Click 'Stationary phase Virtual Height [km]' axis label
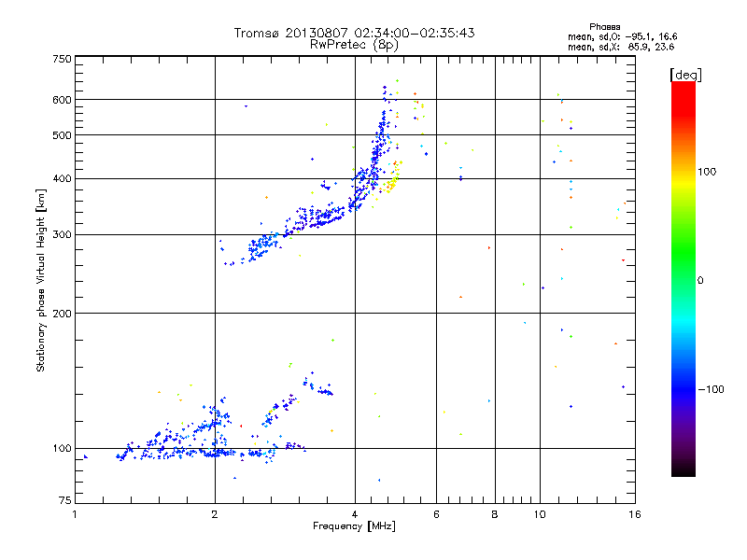Screen dimensions: 747x560 pos(41,280)
